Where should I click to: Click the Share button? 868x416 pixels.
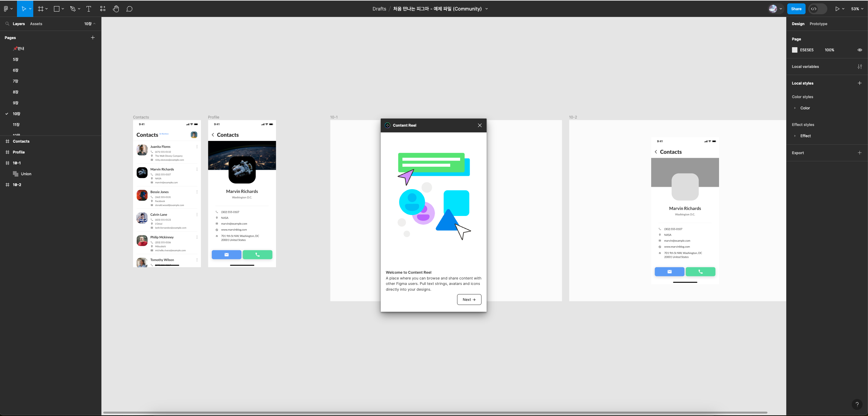click(x=796, y=9)
